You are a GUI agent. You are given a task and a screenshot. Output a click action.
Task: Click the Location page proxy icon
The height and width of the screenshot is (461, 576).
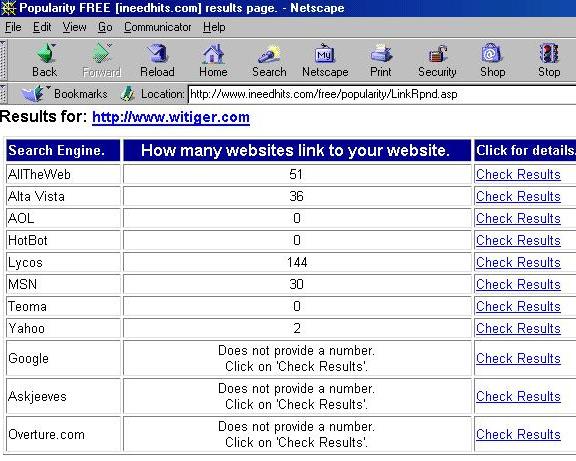point(127,94)
